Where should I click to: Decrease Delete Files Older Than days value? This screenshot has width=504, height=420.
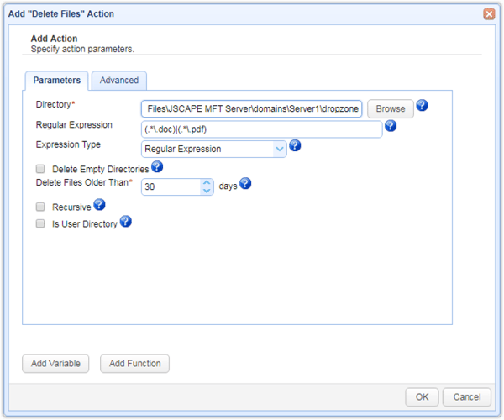tap(207, 191)
